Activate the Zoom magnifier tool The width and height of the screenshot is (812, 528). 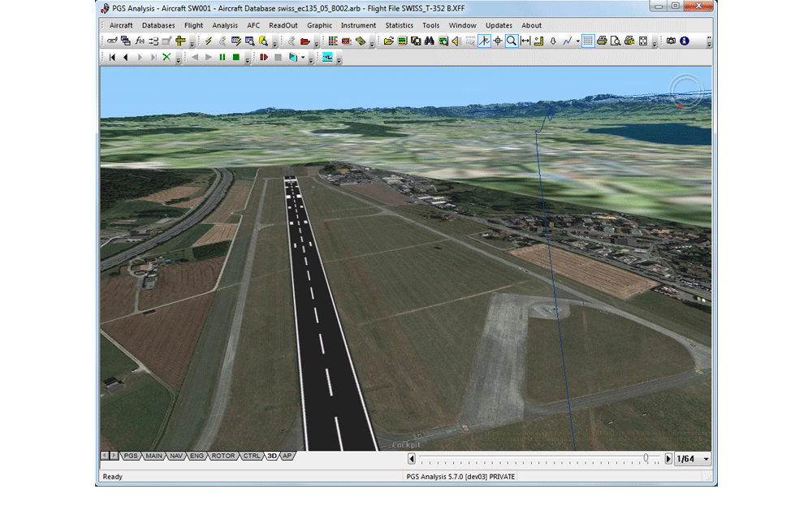coord(510,41)
